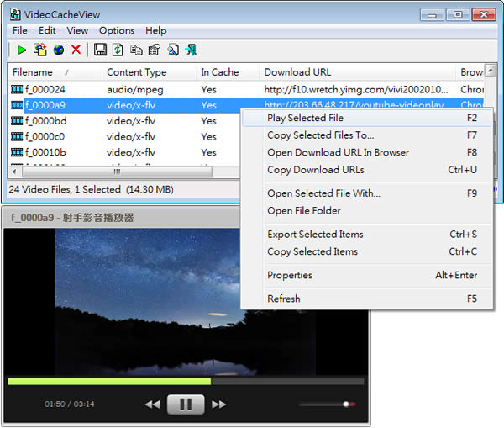This screenshot has height=428, width=504.
Task: Click the fast forward button in player
Action: point(219,404)
